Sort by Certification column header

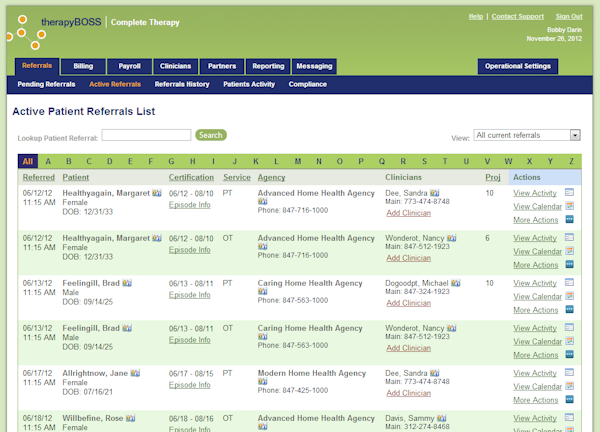pos(191,178)
